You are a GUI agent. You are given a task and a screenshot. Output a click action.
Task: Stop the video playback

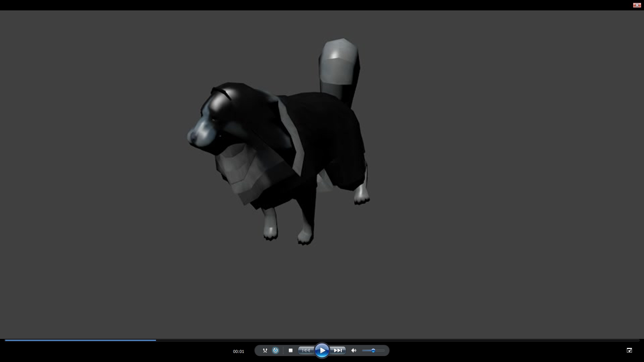click(x=290, y=350)
